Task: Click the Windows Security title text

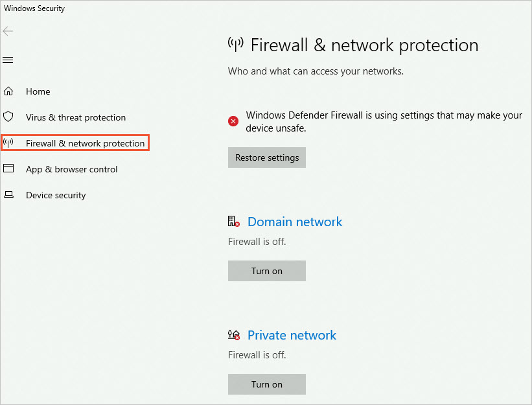Action: point(34,8)
